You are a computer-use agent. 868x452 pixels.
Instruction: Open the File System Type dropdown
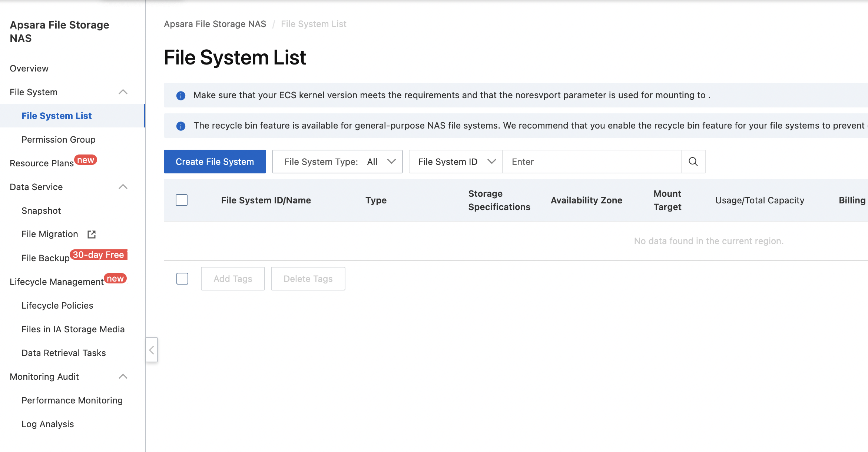tap(337, 162)
